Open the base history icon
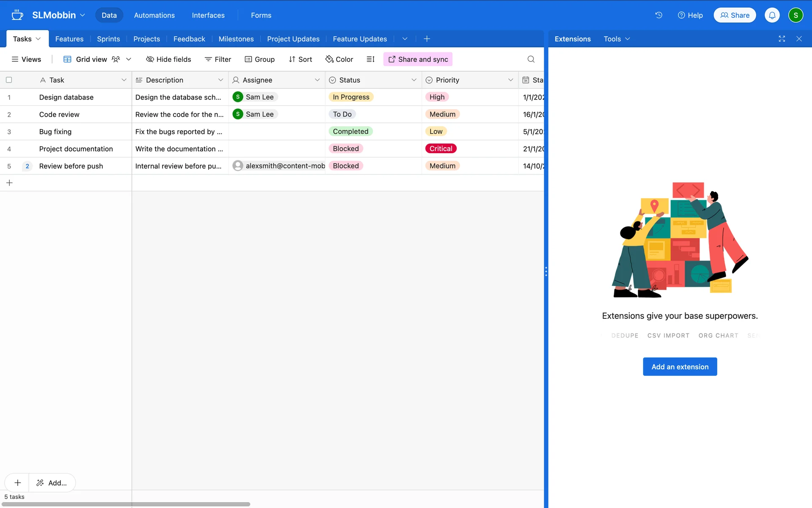Screen dimensions: 812x508 [x=658, y=15]
